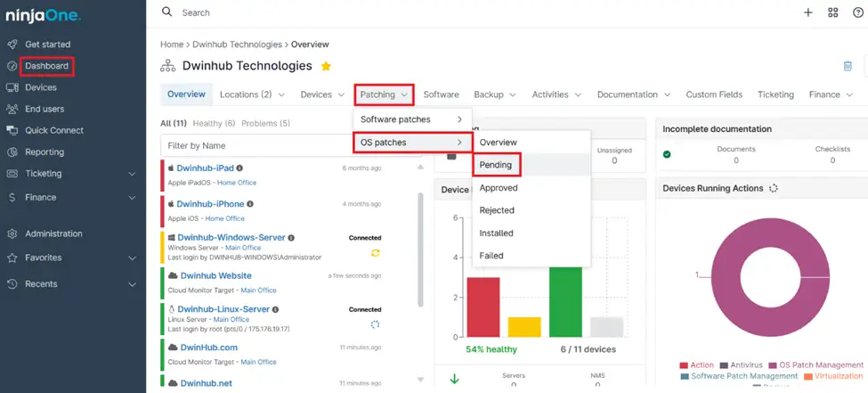The width and height of the screenshot is (868, 393).
Task: Click the device list scrollbar
Action: click(x=420, y=250)
